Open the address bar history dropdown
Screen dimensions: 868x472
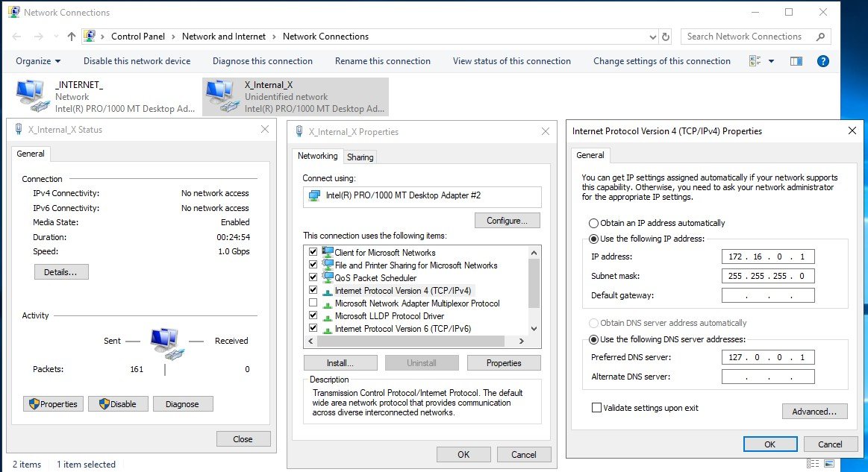click(652, 37)
